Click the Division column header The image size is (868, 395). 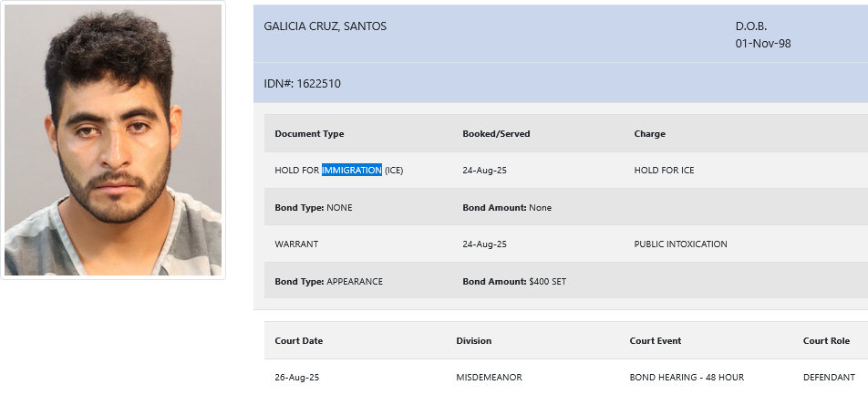[473, 340]
